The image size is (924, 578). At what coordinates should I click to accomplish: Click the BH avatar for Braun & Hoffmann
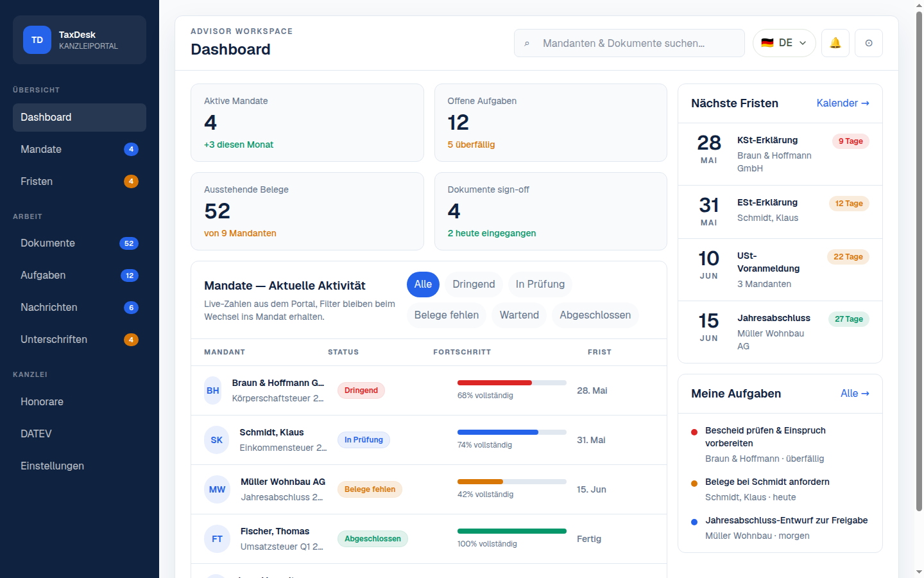coord(213,390)
